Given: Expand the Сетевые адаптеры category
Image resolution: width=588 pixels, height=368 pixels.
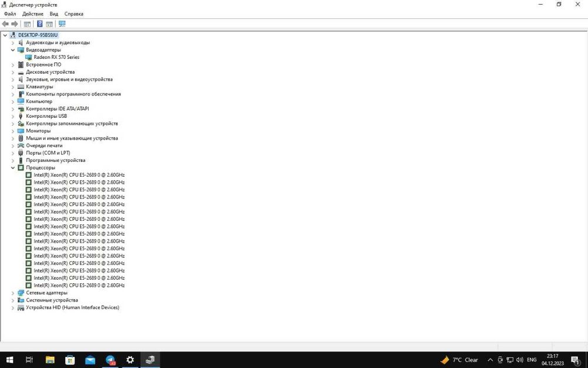Looking at the screenshot, I should pos(13,293).
